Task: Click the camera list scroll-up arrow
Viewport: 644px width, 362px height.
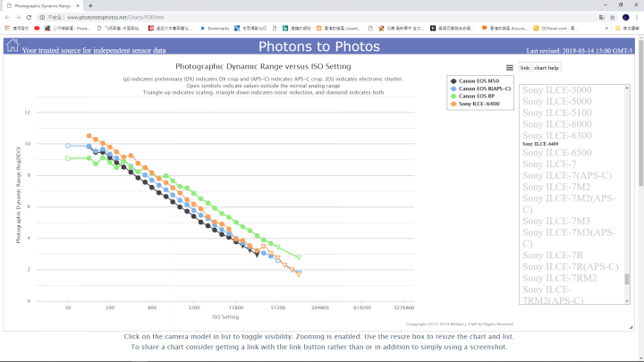Action: pyautogui.click(x=627, y=88)
